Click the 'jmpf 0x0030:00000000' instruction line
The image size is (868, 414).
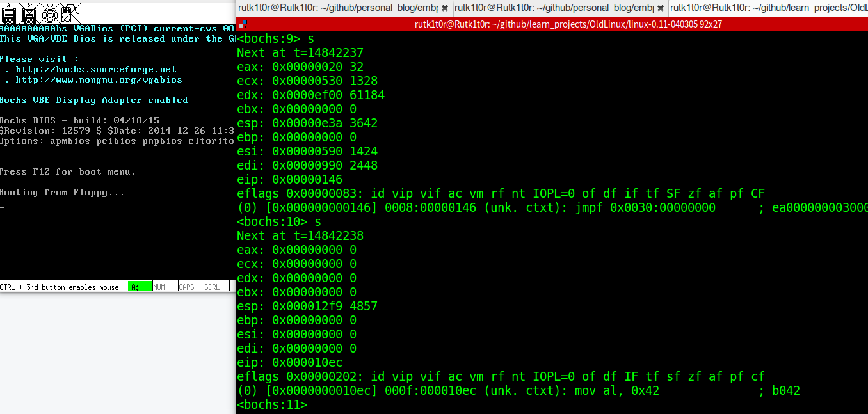[x=552, y=208]
